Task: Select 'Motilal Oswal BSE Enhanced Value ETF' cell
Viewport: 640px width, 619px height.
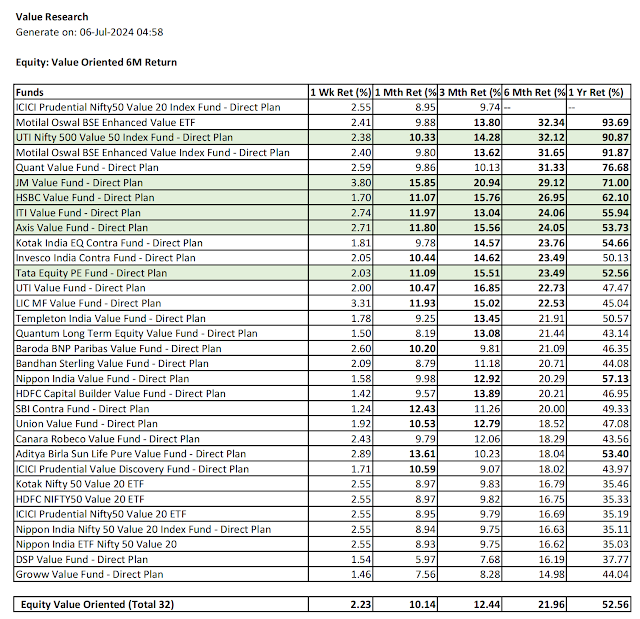Action: click(x=161, y=122)
